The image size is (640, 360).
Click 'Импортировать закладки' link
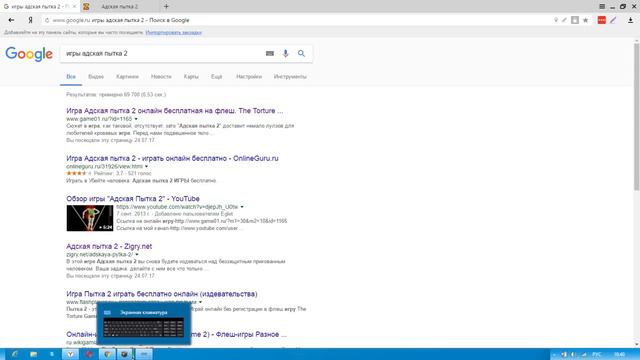(173, 32)
